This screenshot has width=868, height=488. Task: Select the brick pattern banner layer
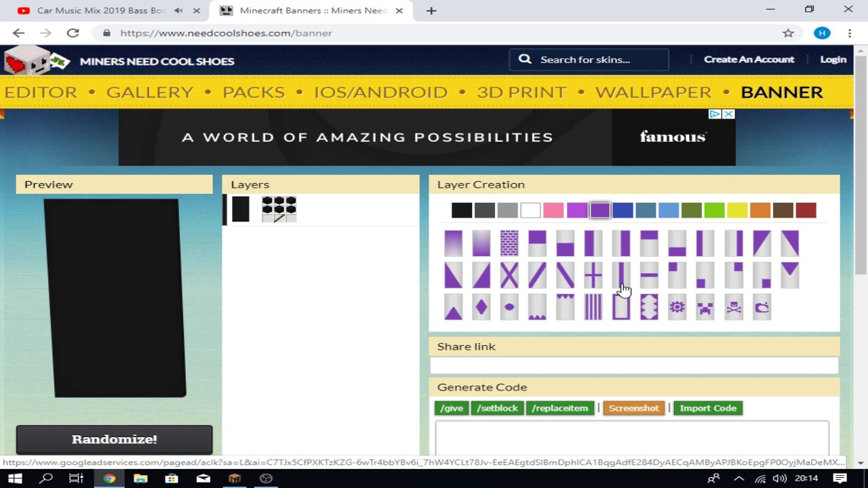pos(509,243)
